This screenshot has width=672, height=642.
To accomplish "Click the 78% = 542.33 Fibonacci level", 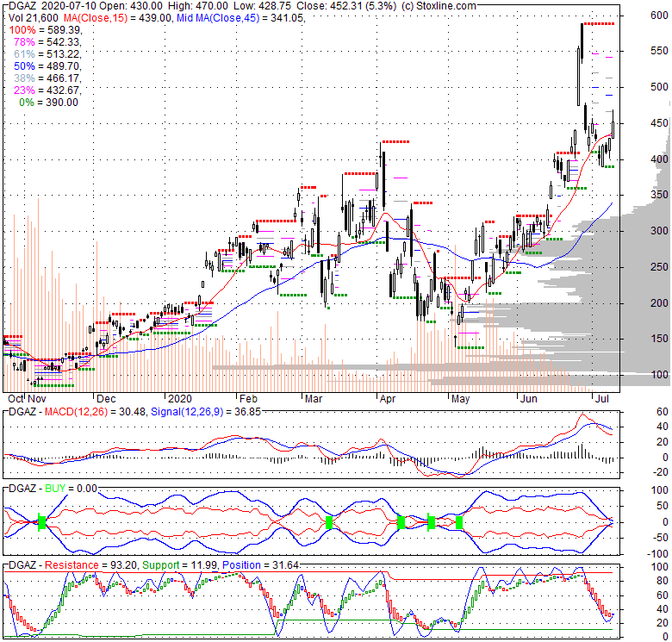I will pyautogui.click(x=47, y=42).
